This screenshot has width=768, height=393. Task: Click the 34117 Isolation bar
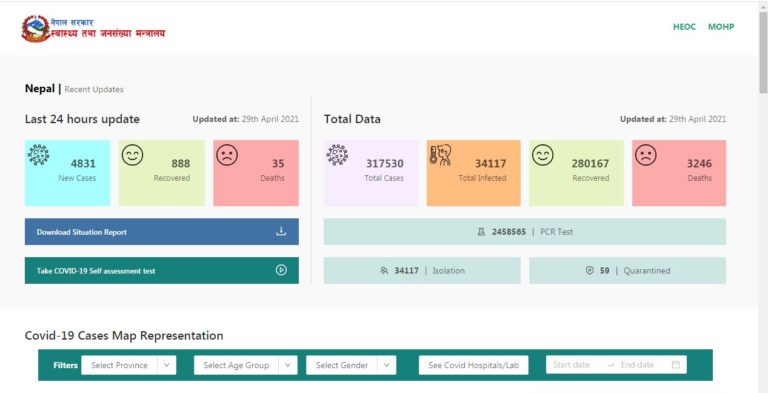click(x=422, y=270)
